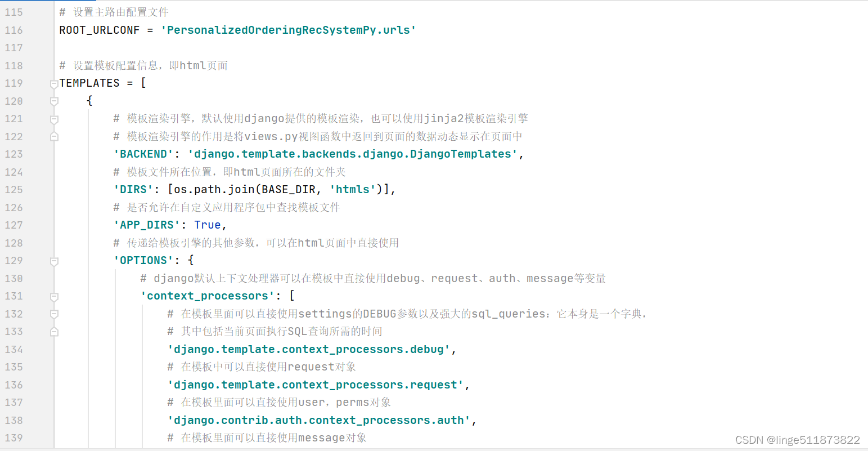Fold the comment block starting on line 121
Screen dimensions: 868x451
54,119
